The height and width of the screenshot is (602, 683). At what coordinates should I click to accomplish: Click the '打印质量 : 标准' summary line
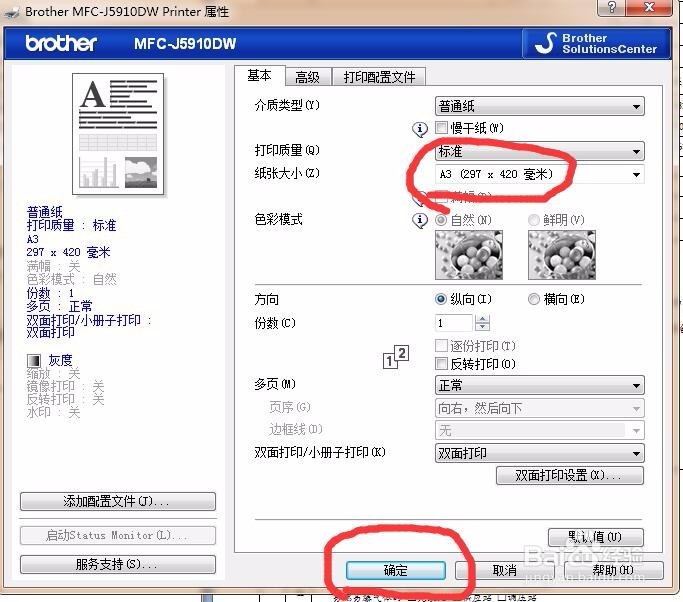pyautogui.click(x=71, y=225)
